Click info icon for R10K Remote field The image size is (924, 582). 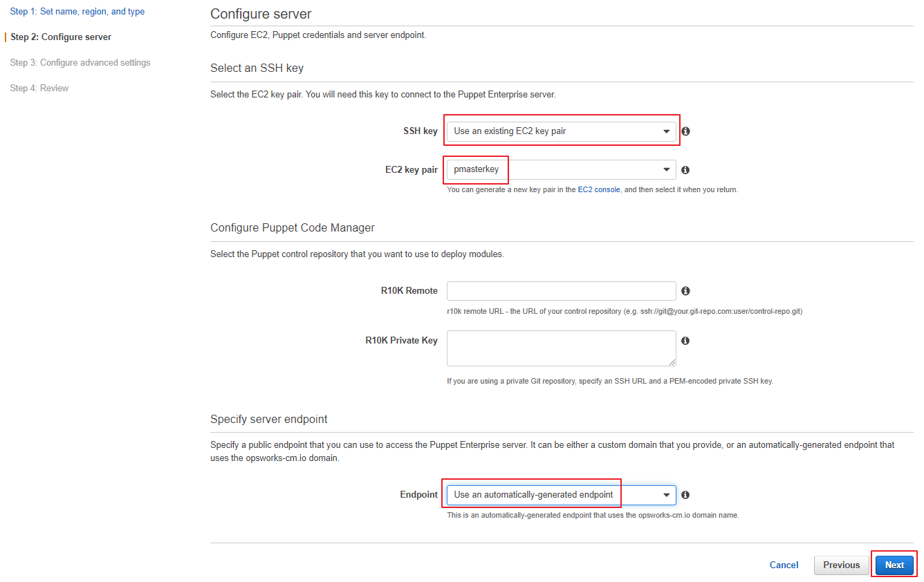[685, 291]
